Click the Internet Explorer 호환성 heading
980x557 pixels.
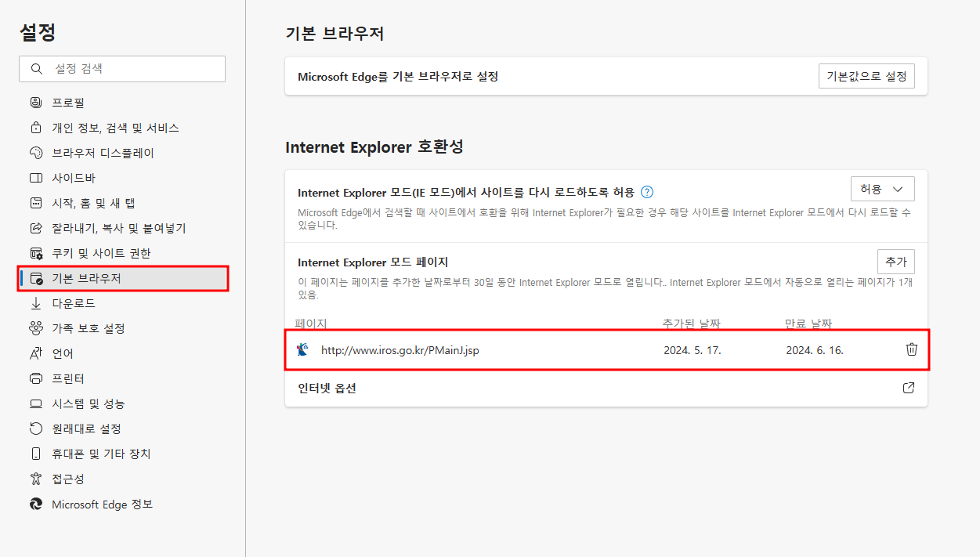(x=374, y=147)
